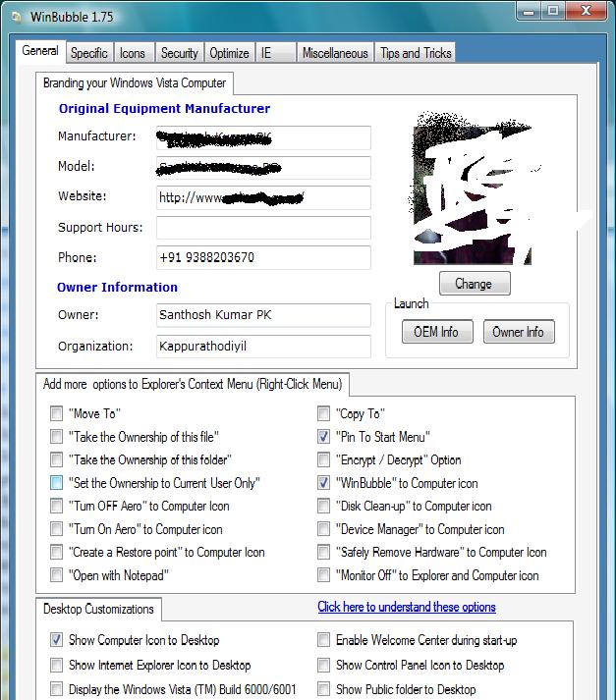Enable "Monitor Off" to Explorer and Computer icon
The height and width of the screenshot is (700, 616).
click(323, 575)
